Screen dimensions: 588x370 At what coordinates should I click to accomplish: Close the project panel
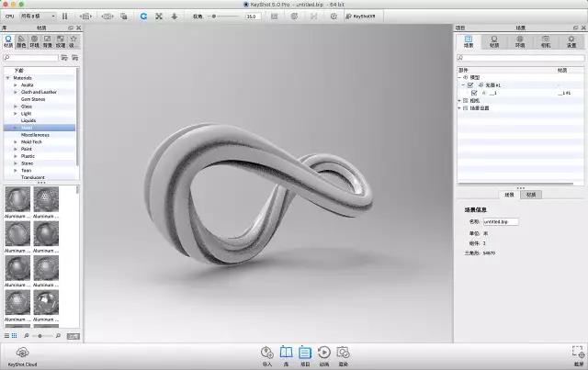coord(583,28)
